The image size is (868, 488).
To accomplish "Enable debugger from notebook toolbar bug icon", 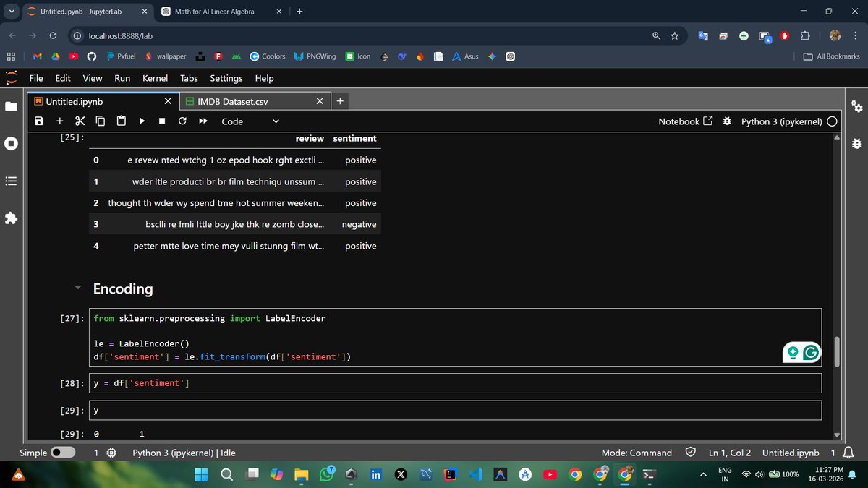I will (x=727, y=121).
